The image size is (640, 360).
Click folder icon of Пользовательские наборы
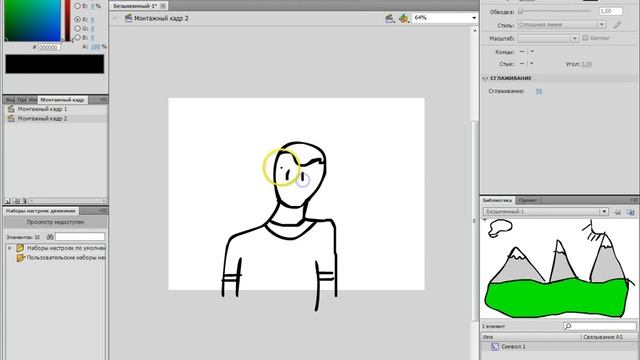pos(20,258)
